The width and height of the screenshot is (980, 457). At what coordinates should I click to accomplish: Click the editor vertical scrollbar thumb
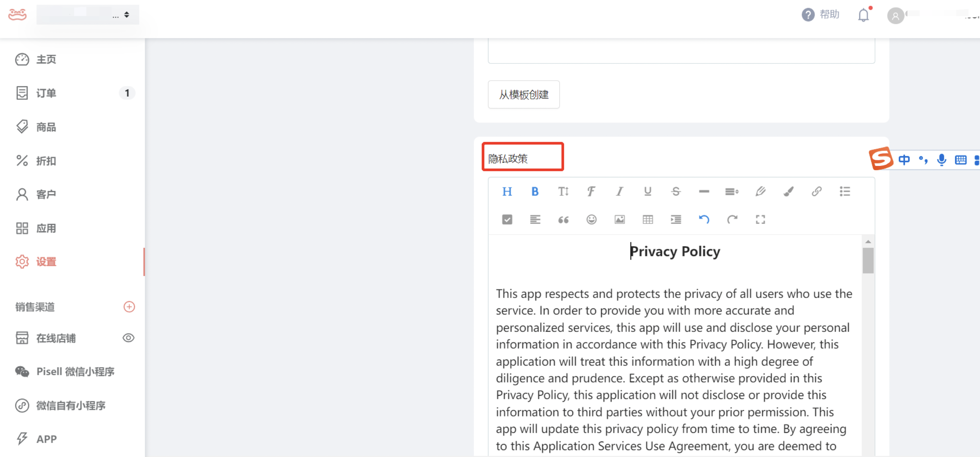868,261
